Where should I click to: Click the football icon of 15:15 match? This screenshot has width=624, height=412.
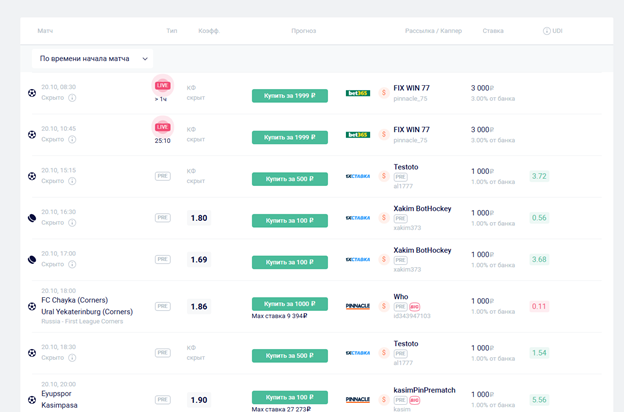[32, 176]
